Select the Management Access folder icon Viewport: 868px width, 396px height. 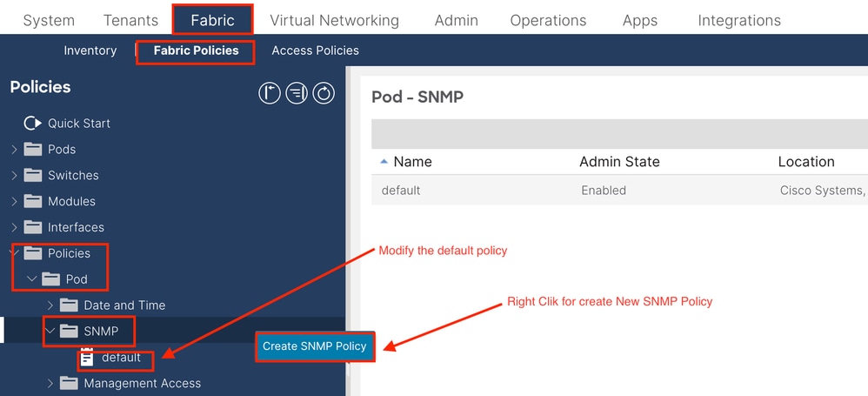(x=70, y=383)
